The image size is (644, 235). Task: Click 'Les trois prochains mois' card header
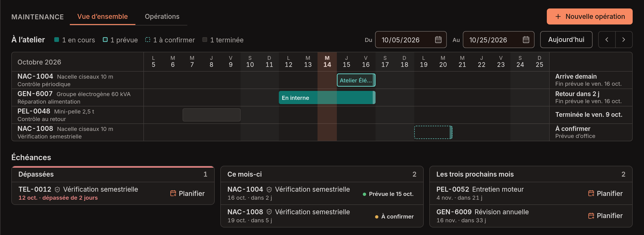click(531, 174)
